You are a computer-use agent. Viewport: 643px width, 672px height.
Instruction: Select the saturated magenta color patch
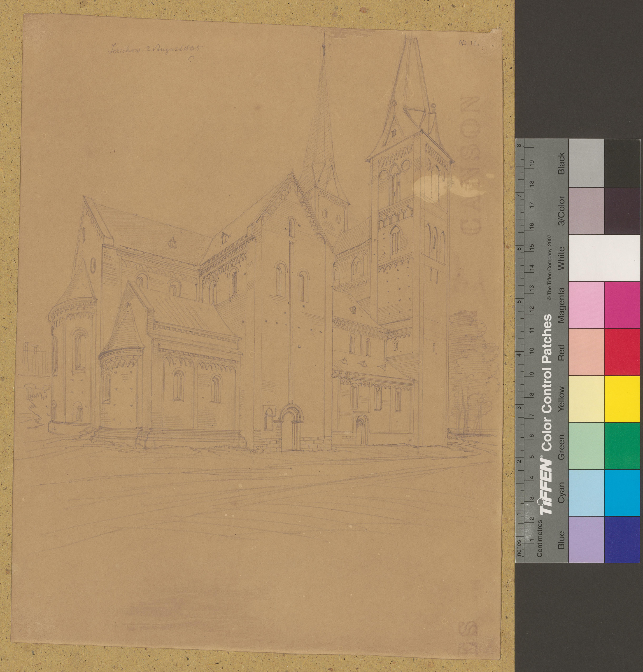click(x=622, y=305)
